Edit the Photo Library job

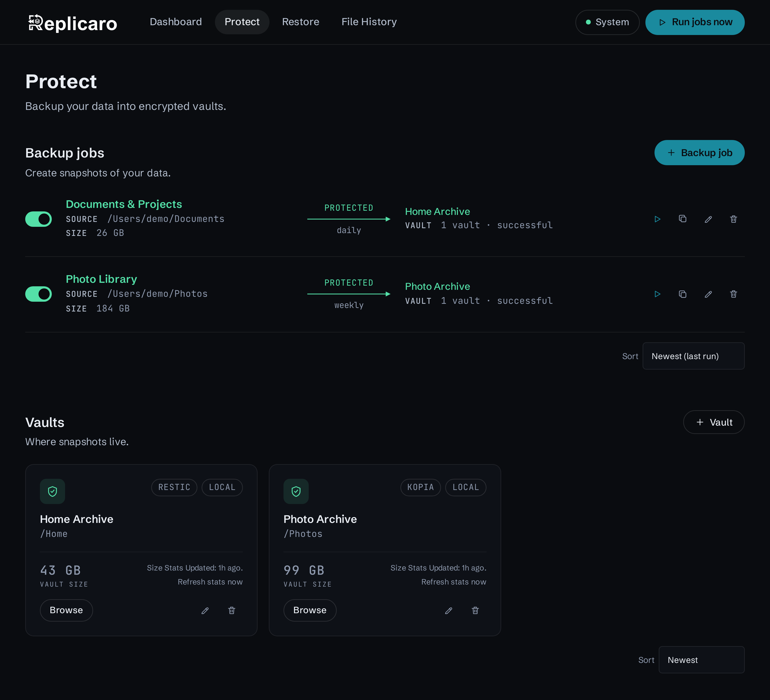[x=708, y=294]
